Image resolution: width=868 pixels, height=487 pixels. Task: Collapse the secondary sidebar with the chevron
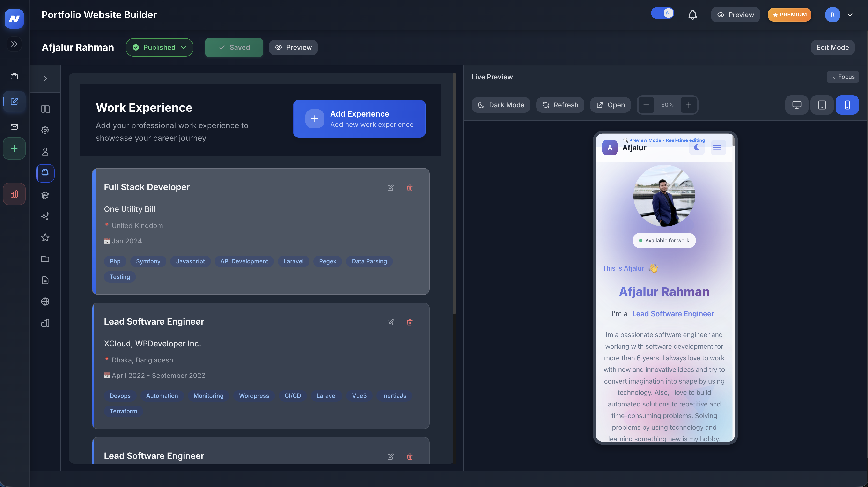pyautogui.click(x=45, y=78)
